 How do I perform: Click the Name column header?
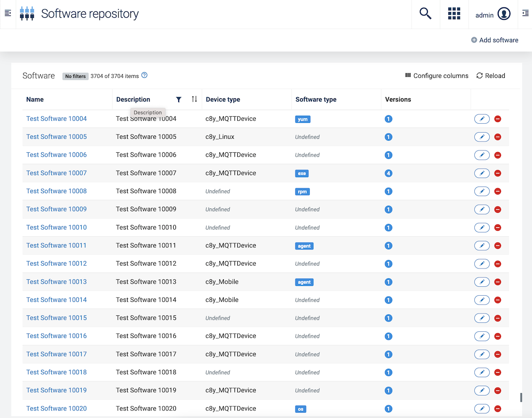(35, 99)
